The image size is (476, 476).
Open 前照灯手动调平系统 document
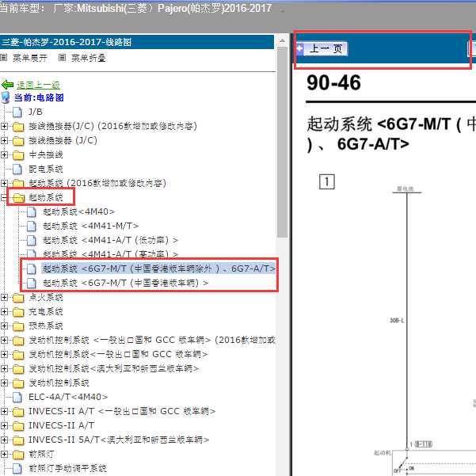(x=67, y=468)
